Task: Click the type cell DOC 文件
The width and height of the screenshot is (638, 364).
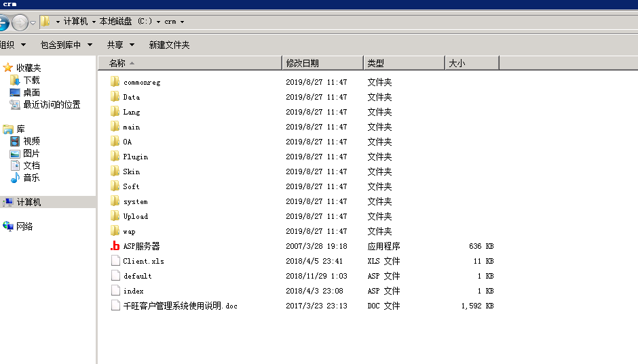Action: pyautogui.click(x=383, y=306)
